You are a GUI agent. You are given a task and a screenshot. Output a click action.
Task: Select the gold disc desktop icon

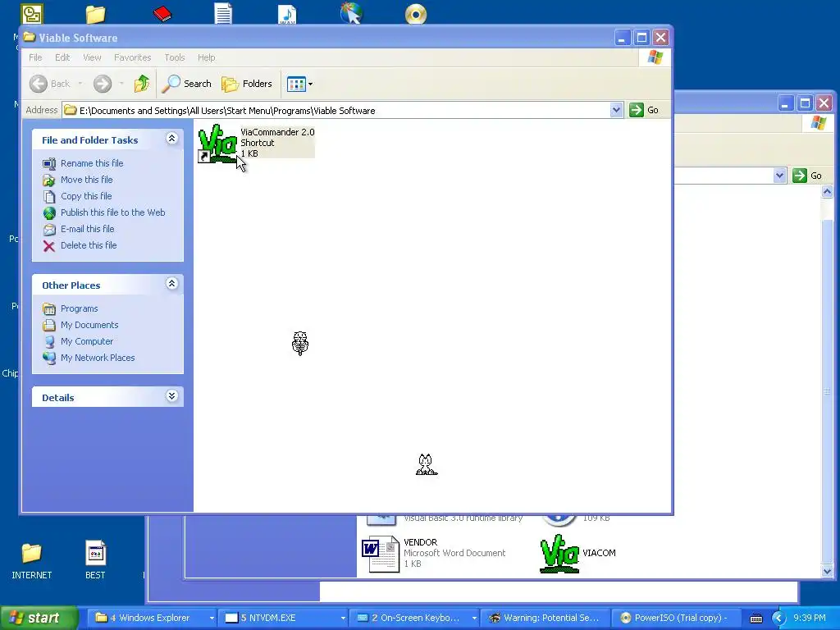tap(416, 14)
